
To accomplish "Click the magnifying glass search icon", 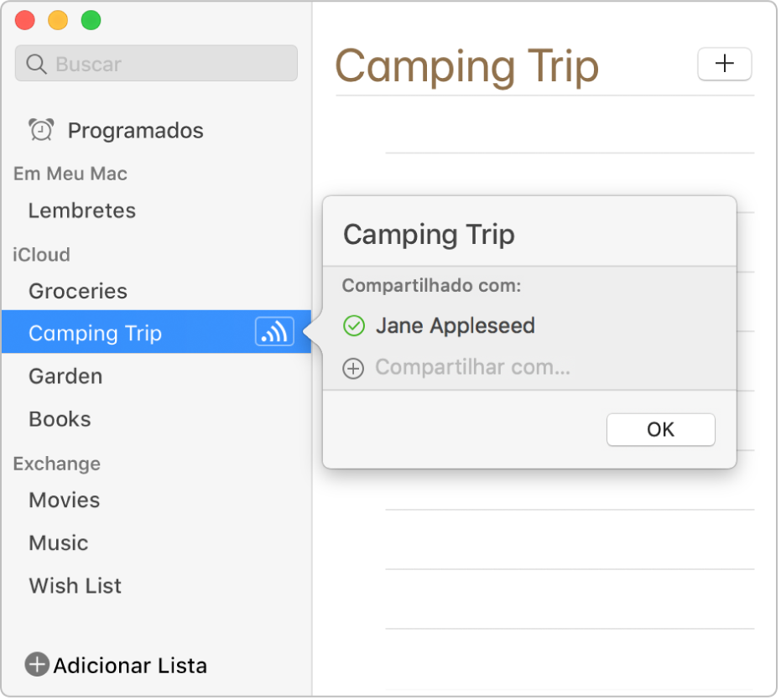I will click(36, 65).
